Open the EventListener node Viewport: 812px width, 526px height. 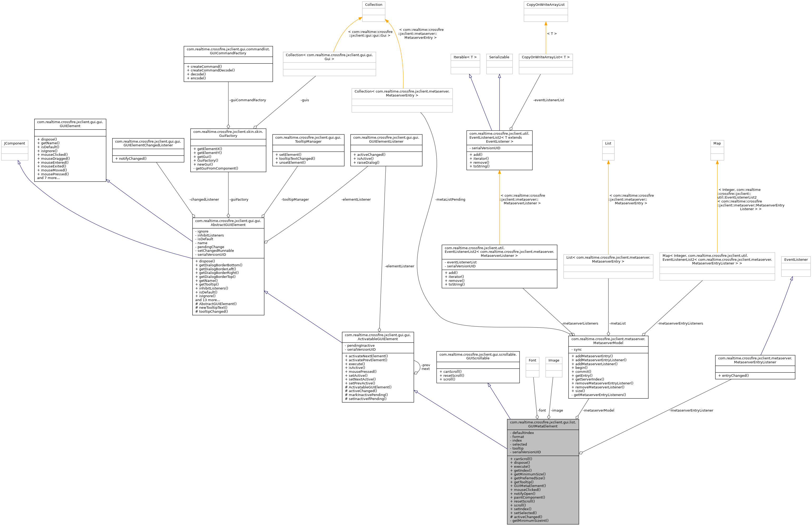coord(796,266)
